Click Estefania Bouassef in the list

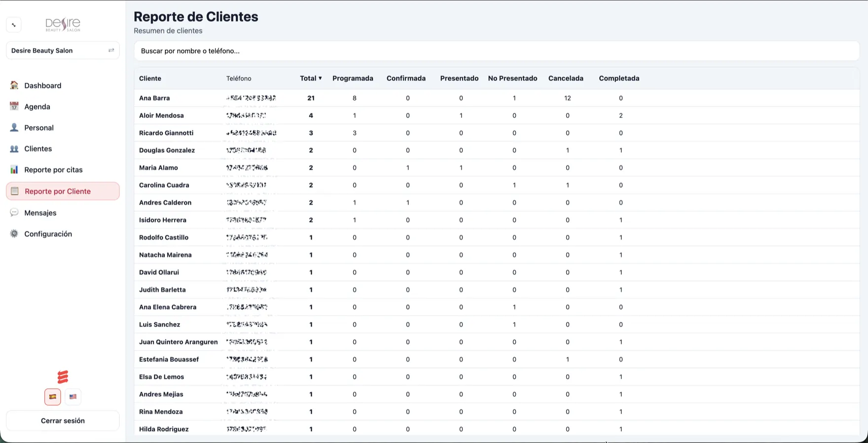pyautogui.click(x=169, y=359)
